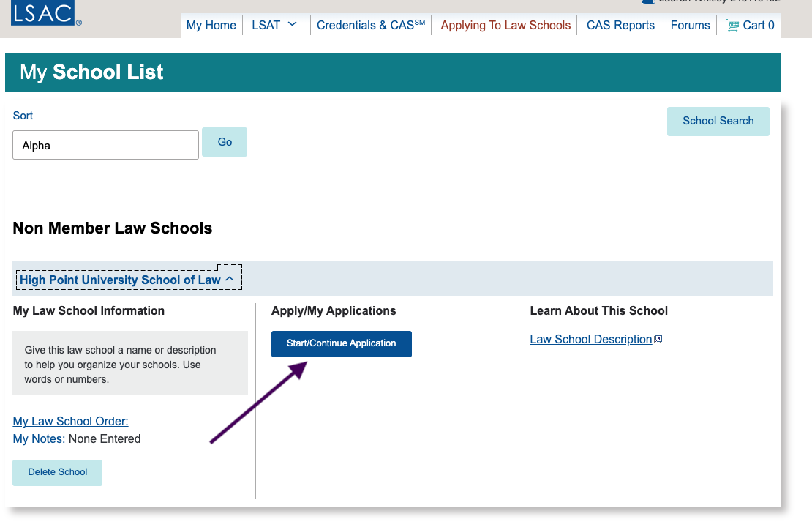
Task: Delete High Point University from the list
Action: click(x=57, y=472)
